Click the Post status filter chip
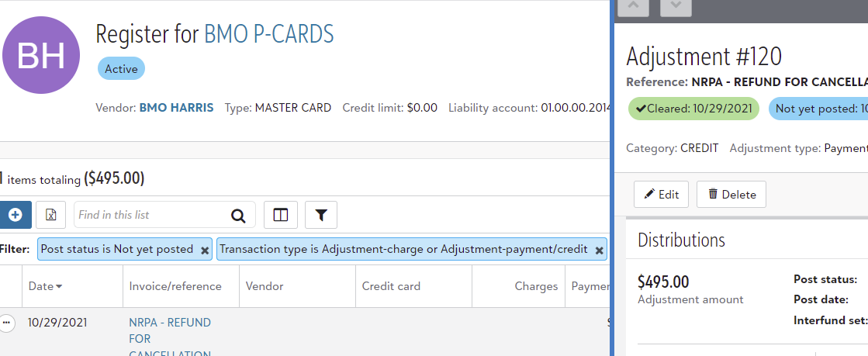This screenshot has width=868, height=356. 125,249
